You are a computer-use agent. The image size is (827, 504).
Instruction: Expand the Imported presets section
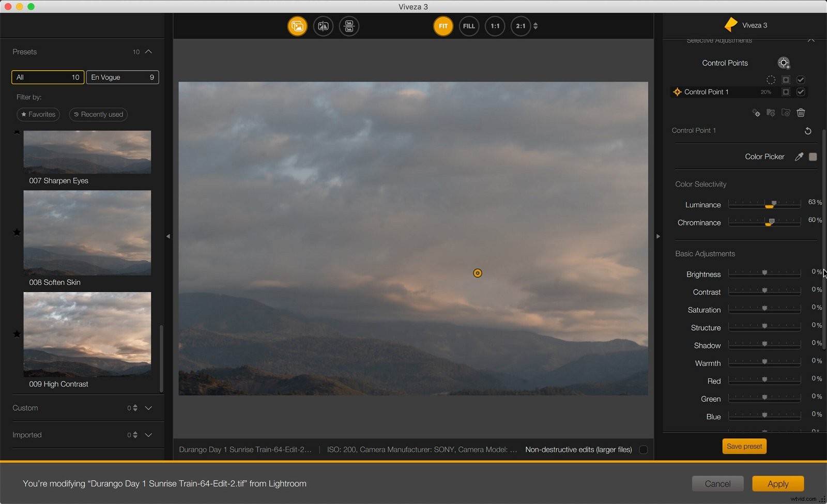click(148, 435)
